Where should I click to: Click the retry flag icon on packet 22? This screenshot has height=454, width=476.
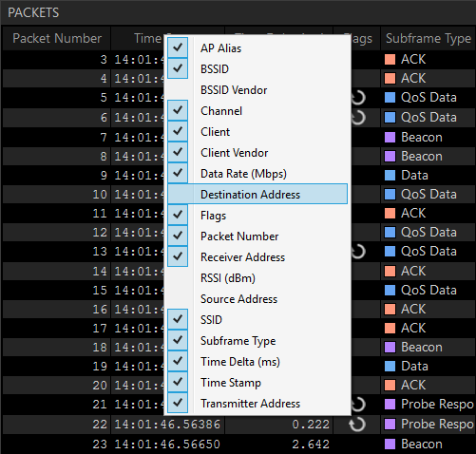(x=357, y=425)
